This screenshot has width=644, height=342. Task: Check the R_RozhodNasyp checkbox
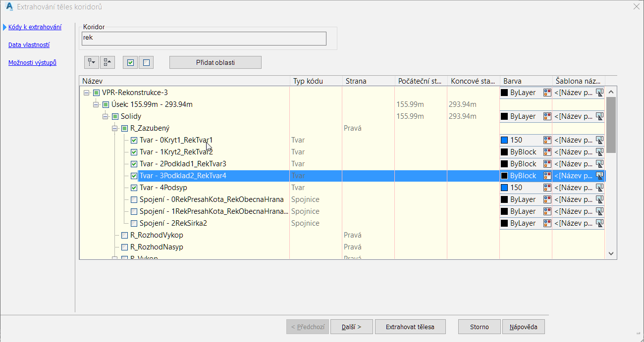point(124,247)
